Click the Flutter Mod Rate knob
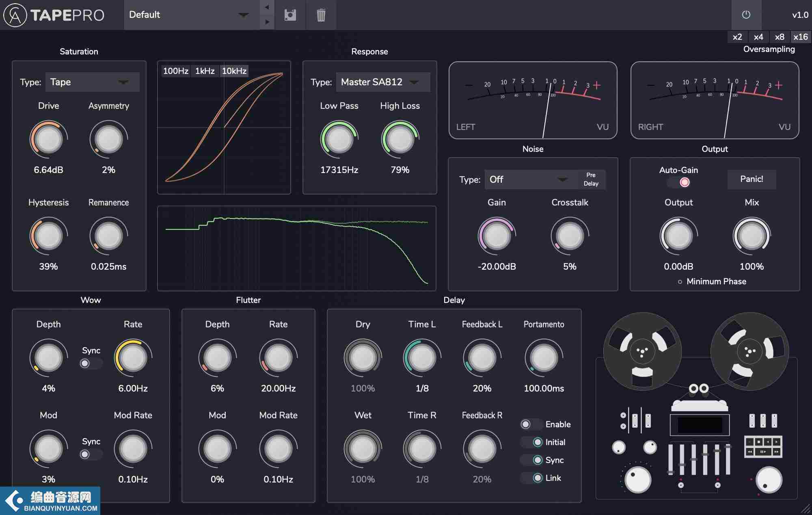 coord(278,449)
